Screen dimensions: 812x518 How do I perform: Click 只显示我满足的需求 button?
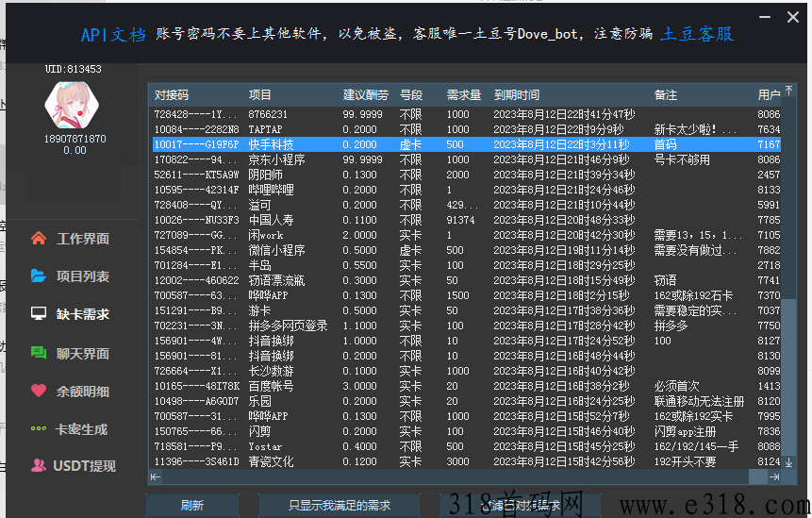tap(340, 506)
